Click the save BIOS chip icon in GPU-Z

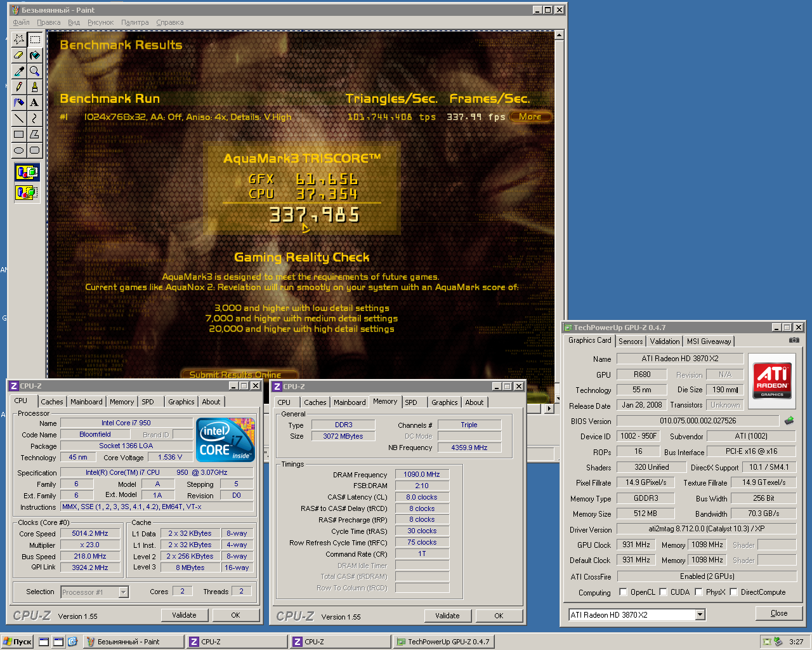[x=789, y=421]
